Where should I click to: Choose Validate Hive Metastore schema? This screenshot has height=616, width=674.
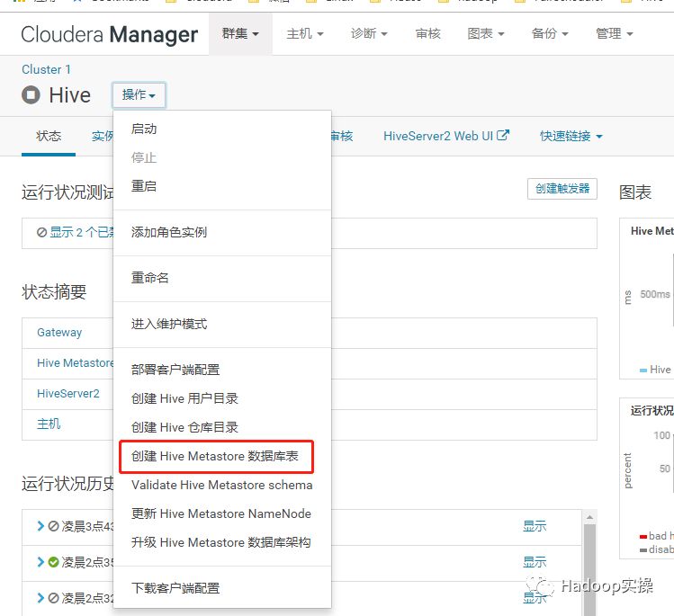point(221,485)
